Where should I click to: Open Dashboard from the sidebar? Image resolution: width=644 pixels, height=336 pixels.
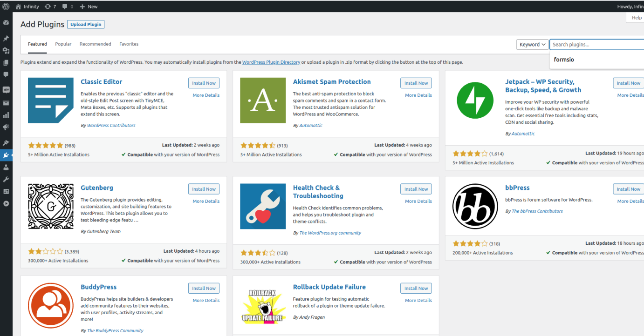point(6,22)
